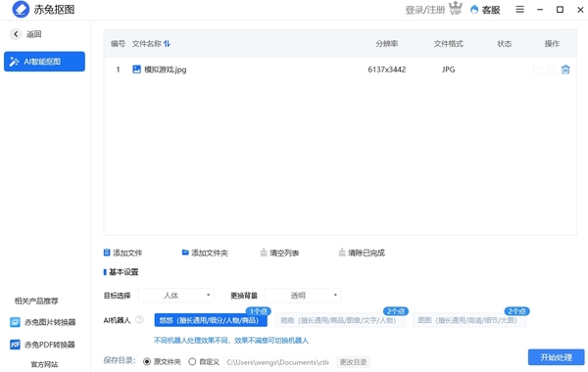The image size is (588, 372).
Task: Open the hamburger menu icon
Action: [519, 10]
